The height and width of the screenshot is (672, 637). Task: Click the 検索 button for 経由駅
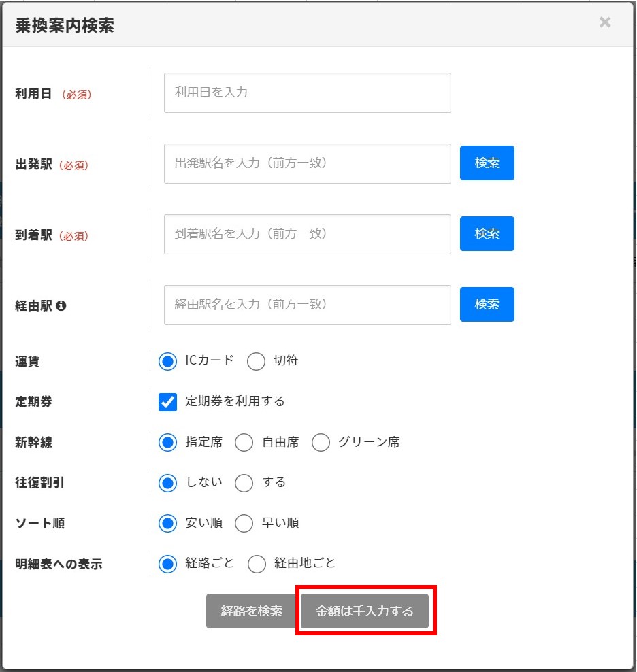point(487,305)
